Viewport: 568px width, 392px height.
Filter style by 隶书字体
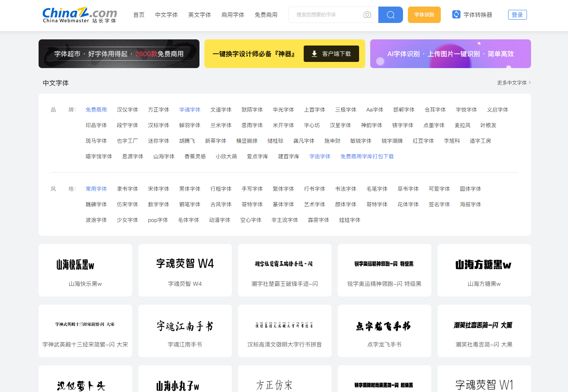(x=128, y=189)
